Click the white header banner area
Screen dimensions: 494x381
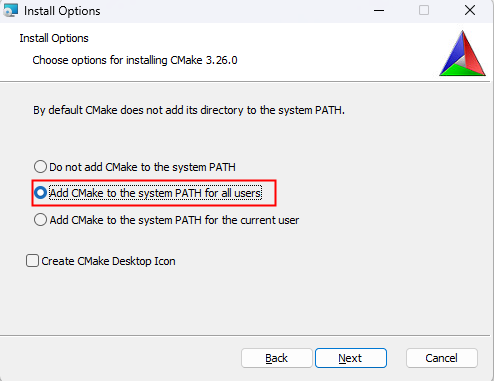point(247,52)
